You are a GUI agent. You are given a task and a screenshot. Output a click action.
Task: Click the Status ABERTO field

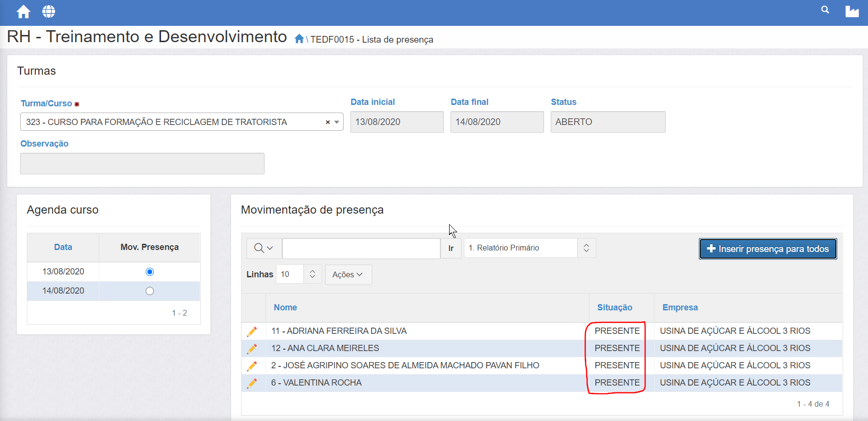pos(608,122)
